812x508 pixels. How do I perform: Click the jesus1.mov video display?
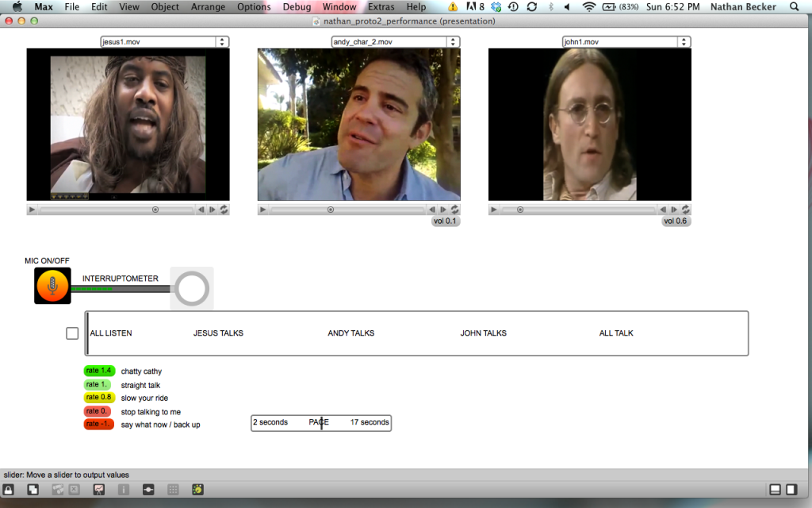coord(128,125)
